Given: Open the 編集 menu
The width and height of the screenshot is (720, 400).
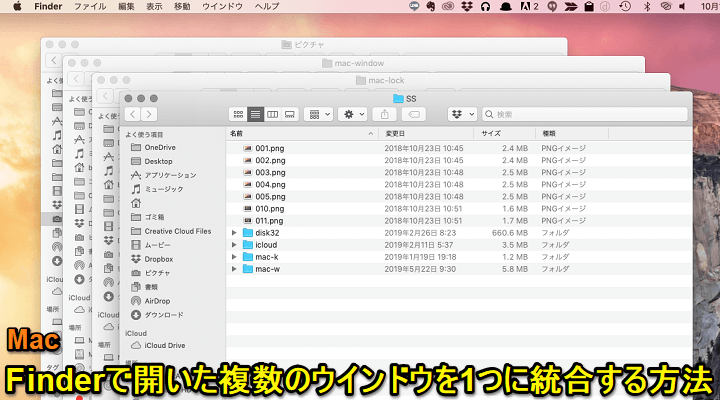Looking at the screenshot, I should [126, 6].
